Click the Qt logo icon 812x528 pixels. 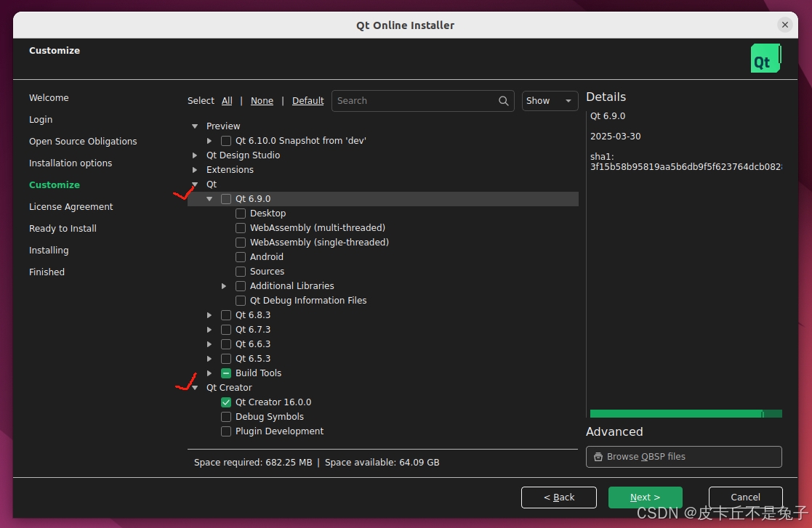765,58
